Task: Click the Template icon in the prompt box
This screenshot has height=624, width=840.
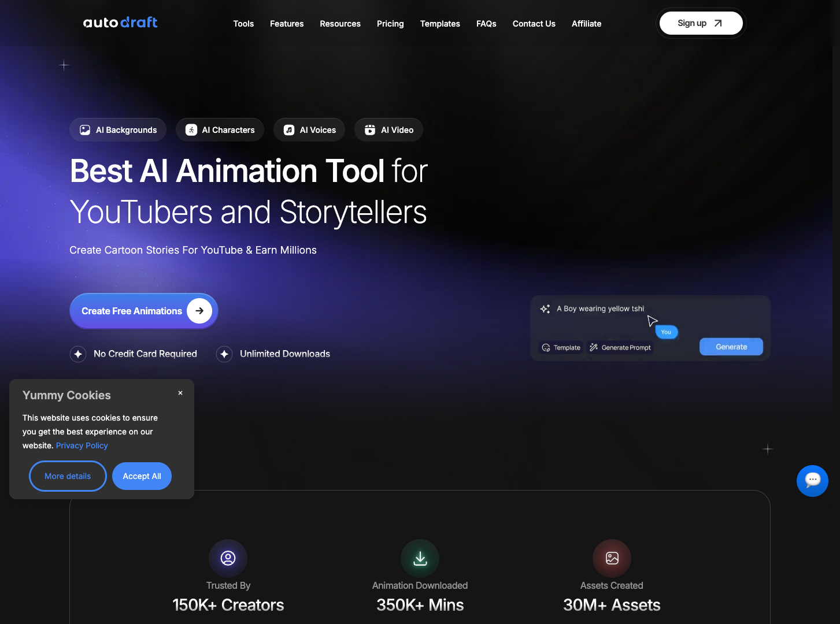Action: click(x=546, y=347)
